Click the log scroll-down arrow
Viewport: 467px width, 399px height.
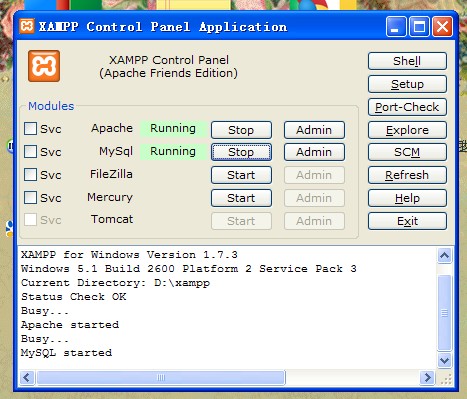coord(444,360)
